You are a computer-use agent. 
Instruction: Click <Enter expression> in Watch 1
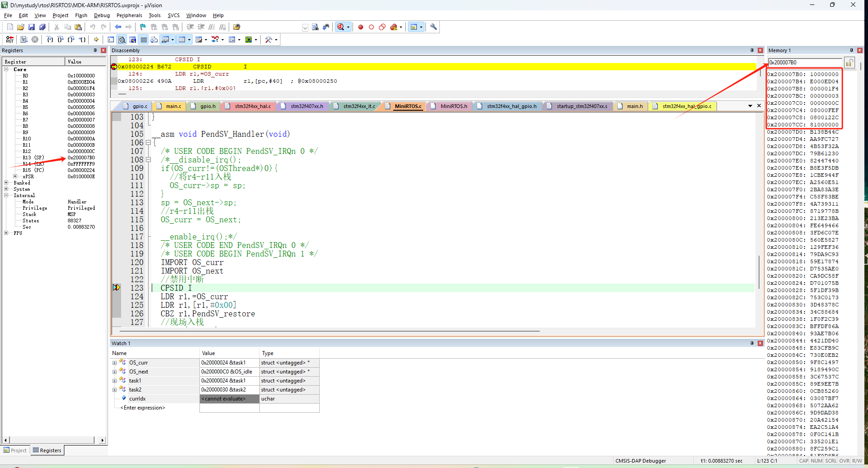click(142, 408)
